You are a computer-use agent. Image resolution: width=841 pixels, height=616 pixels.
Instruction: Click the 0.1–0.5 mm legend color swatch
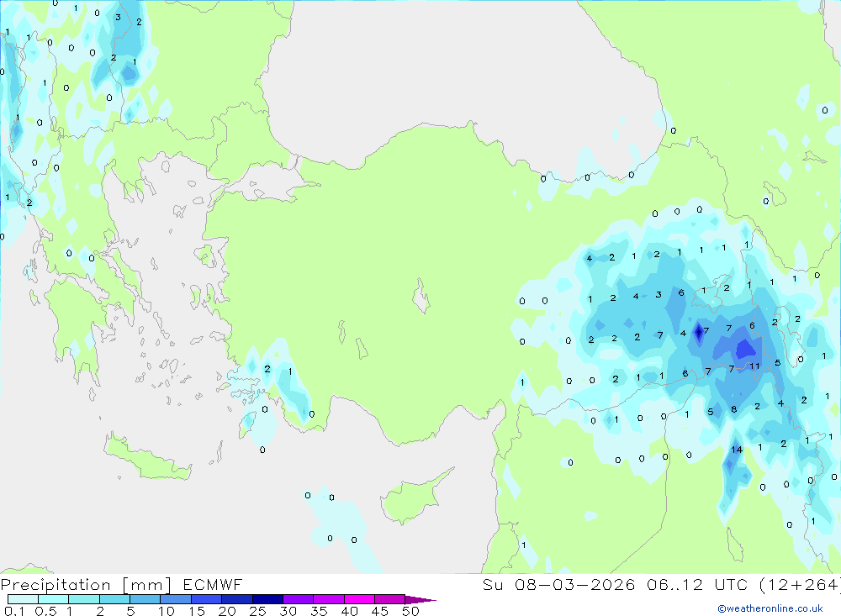pyautogui.click(x=23, y=599)
